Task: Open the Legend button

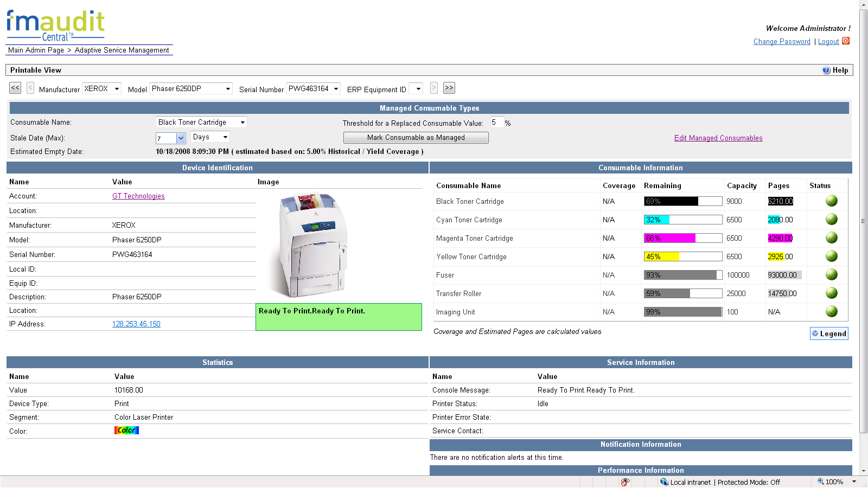Action: coord(828,334)
